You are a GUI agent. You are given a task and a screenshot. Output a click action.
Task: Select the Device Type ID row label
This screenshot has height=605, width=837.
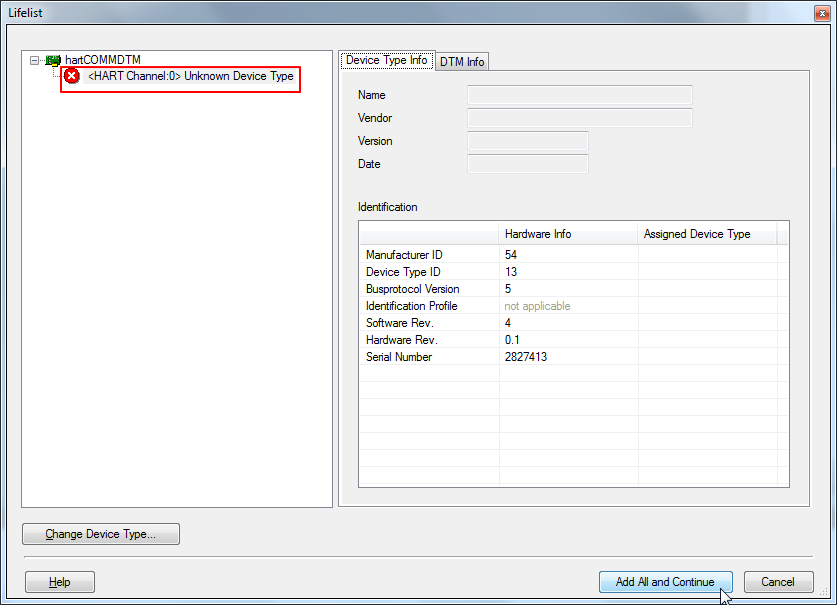(403, 272)
